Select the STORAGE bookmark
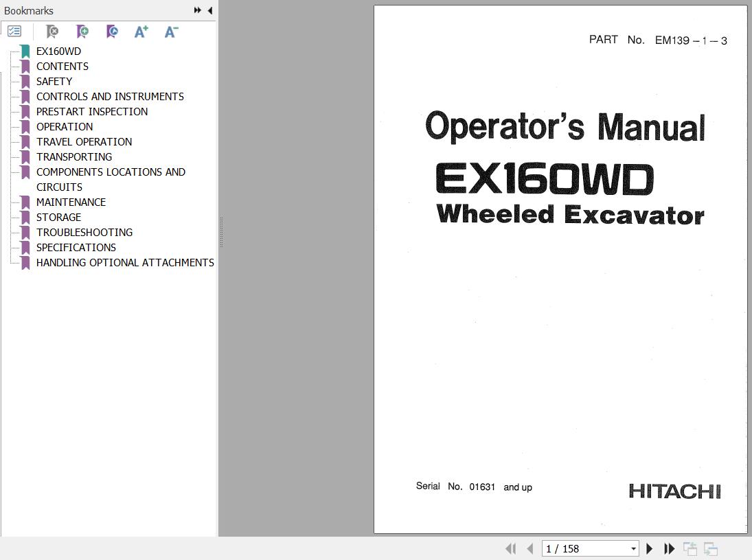This screenshot has width=752, height=560. coord(58,217)
